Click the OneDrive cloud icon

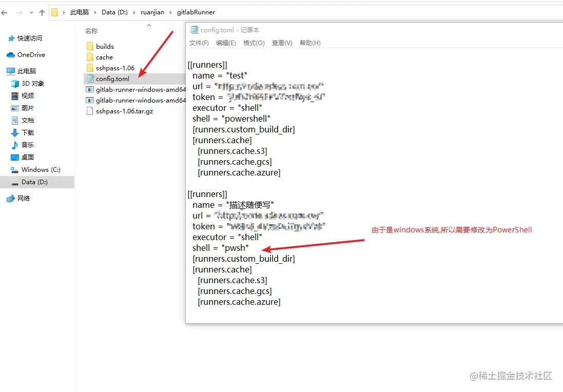coord(11,55)
